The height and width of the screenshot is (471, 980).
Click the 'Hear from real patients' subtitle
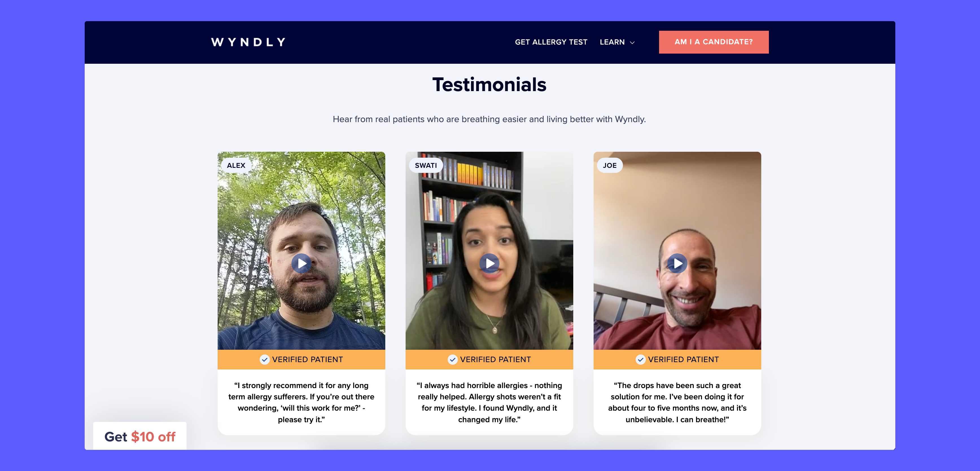489,119
